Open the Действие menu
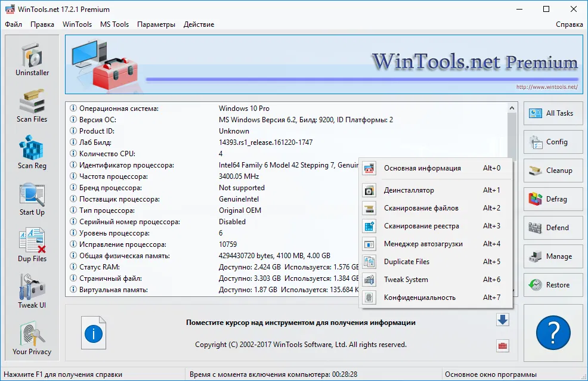The width and height of the screenshot is (588, 381). pyautogui.click(x=199, y=24)
